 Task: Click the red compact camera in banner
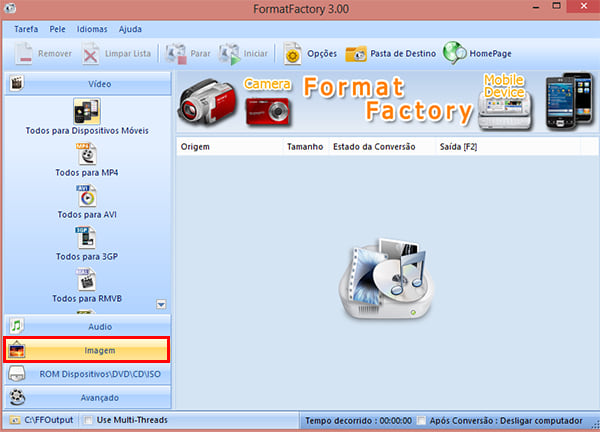[268, 111]
